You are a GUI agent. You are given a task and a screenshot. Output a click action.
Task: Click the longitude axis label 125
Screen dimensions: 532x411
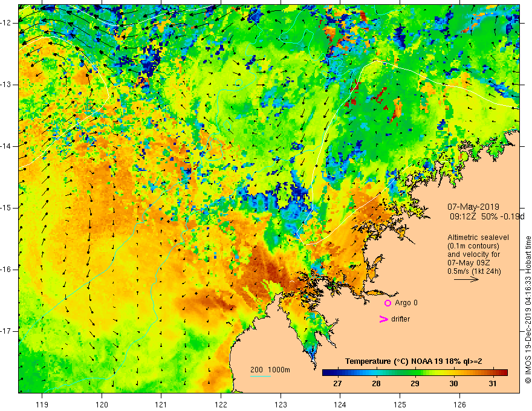pyautogui.click(x=400, y=404)
